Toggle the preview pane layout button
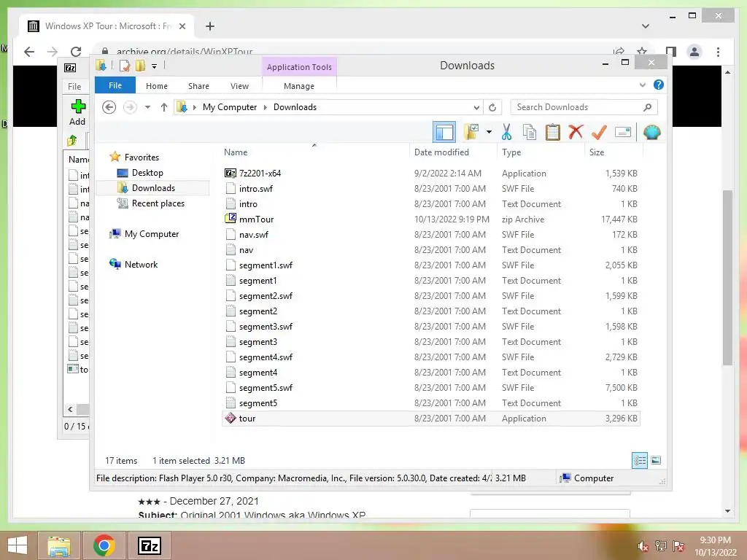Viewport: 747px width, 560px height. click(x=444, y=132)
